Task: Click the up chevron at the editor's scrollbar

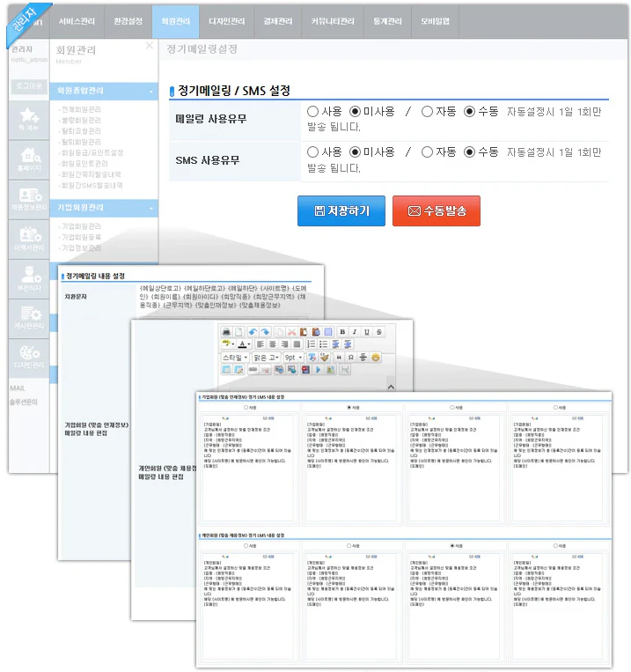Action: click(391, 387)
